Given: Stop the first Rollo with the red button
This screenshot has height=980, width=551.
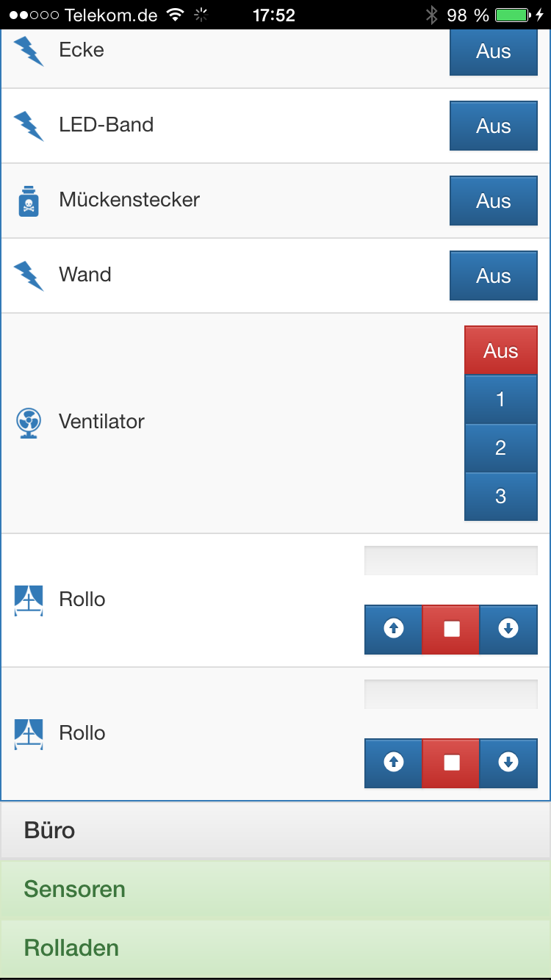Looking at the screenshot, I should tap(451, 629).
